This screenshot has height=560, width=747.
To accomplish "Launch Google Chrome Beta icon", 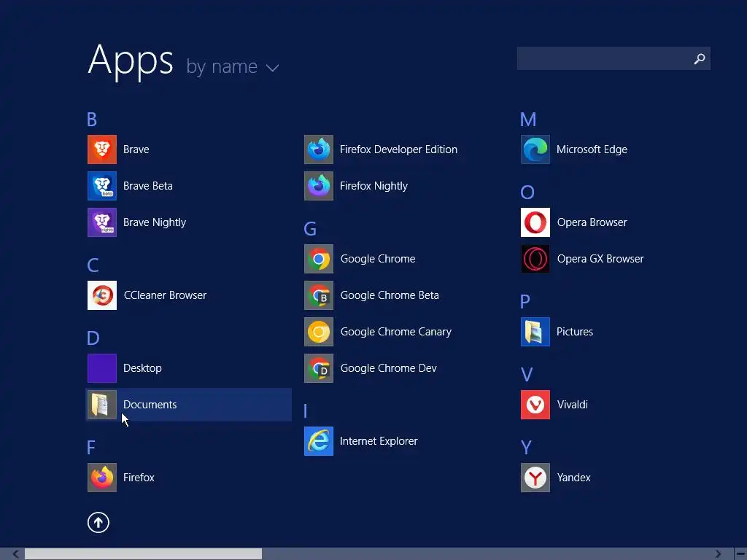I will coord(319,295).
